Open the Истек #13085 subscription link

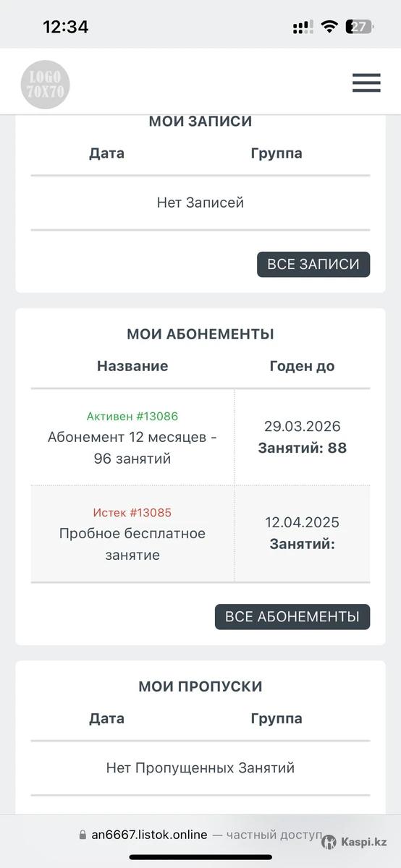[x=132, y=513]
